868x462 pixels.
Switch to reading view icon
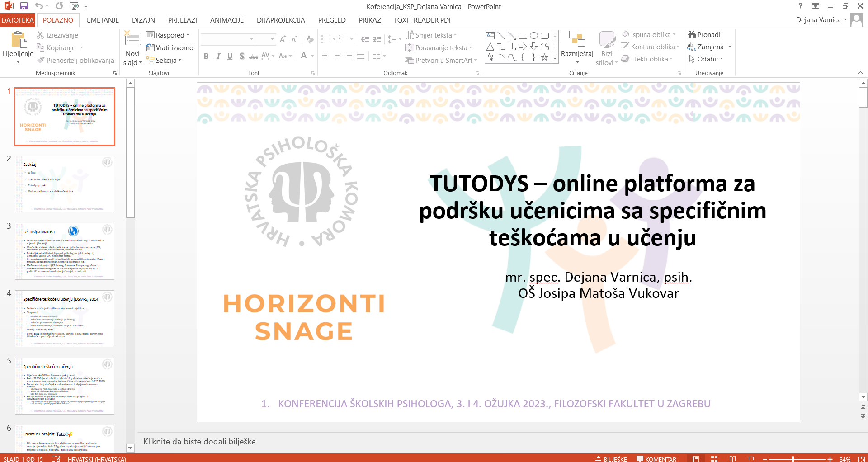pyautogui.click(x=732, y=459)
